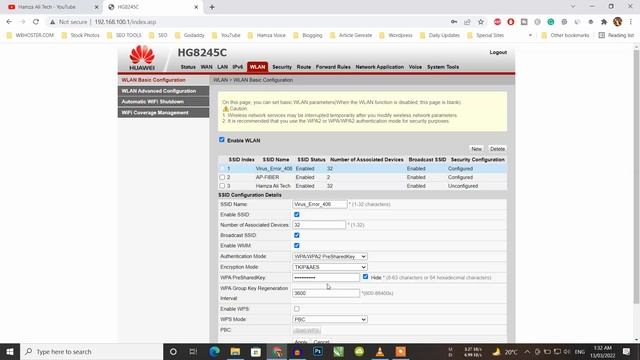Expand the hidden bookmarks overflow arrow
The image size is (640, 360).
point(530,36)
